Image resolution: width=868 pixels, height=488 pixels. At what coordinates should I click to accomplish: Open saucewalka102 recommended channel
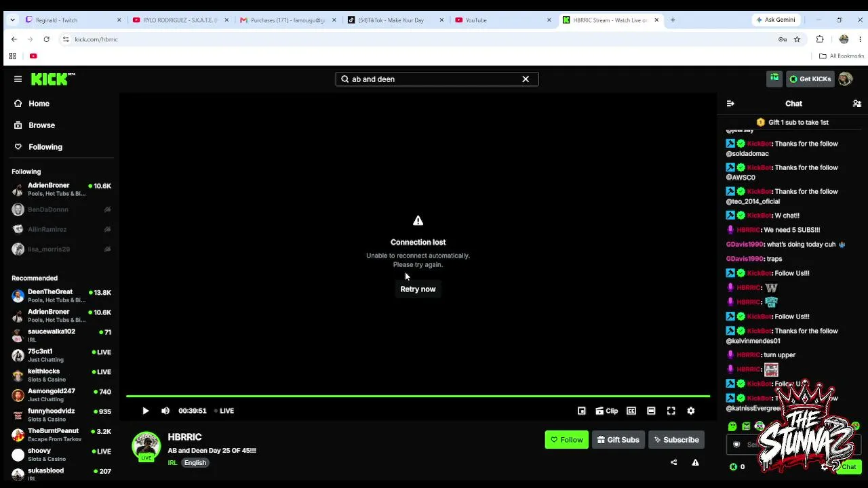[61, 335]
